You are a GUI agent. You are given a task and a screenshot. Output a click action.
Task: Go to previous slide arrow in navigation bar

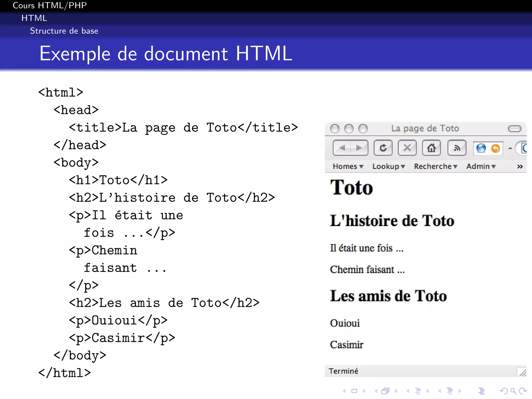click(x=344, y=391)
